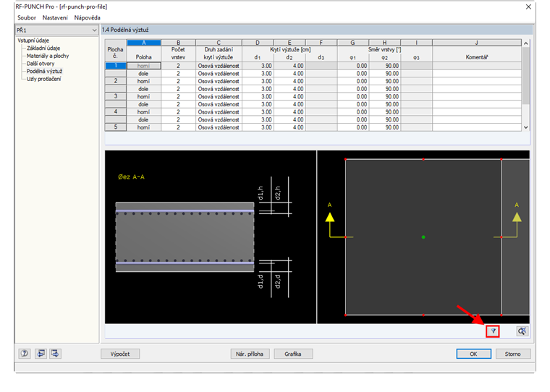Select column E header
The height and width of the screenshot is (392, 550).
click(x=289, y=43)
